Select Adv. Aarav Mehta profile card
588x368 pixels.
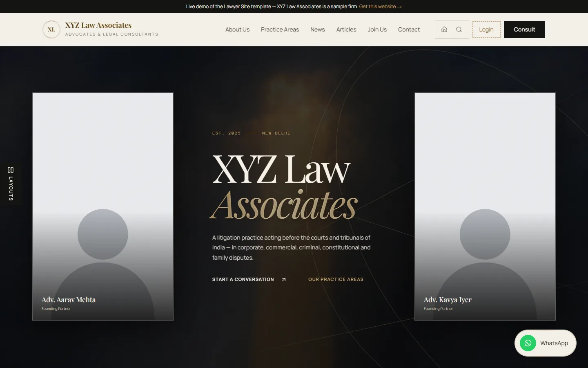[103, 206]
